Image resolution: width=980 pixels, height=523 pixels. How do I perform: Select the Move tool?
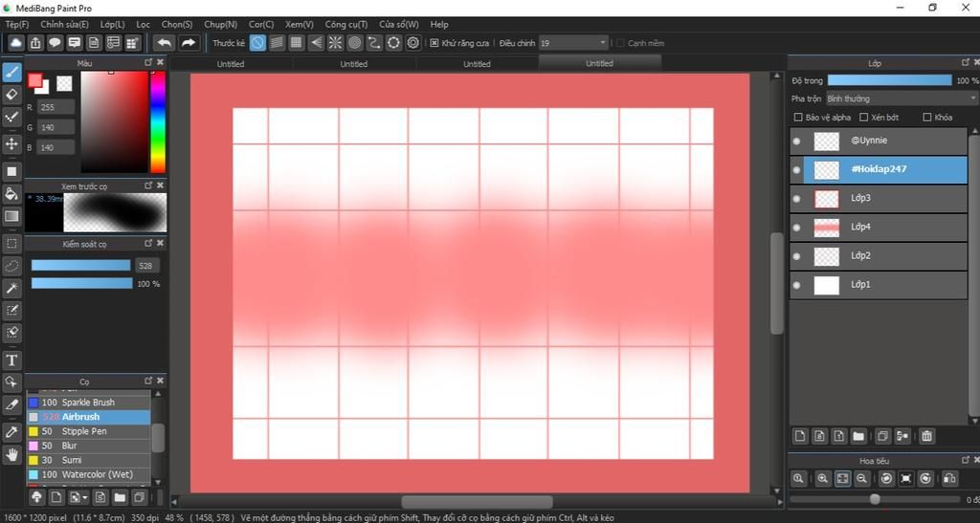click(11, 144)
